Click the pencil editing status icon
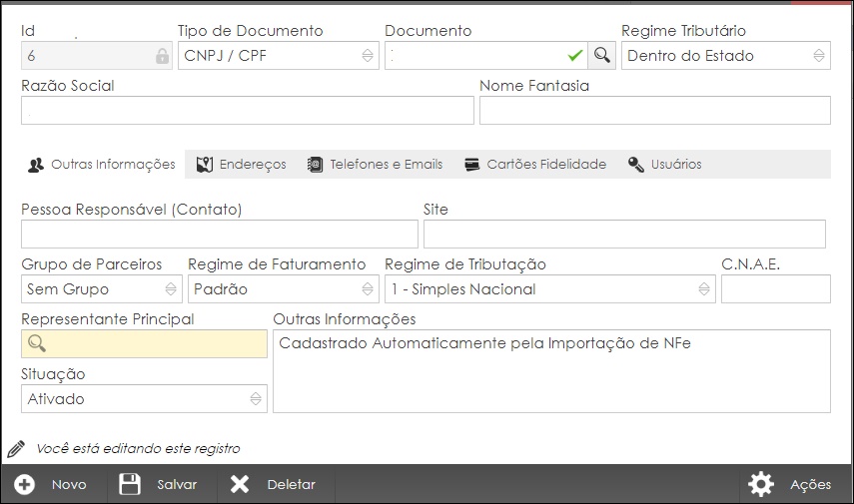This screenshot has width=854, height=504. (16, 448)
